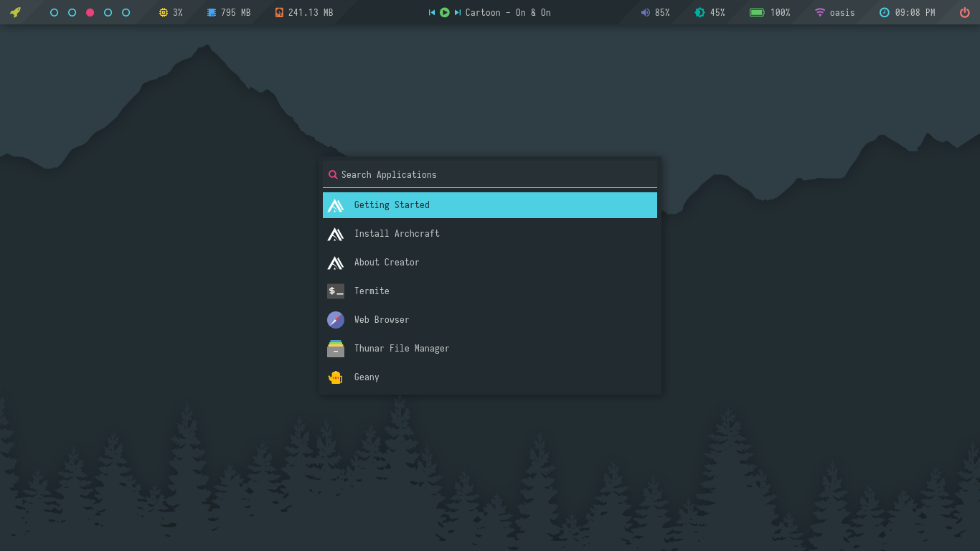Open About Creator entry
The height and width of the screenshot is (551, 980).
point(490,263)
